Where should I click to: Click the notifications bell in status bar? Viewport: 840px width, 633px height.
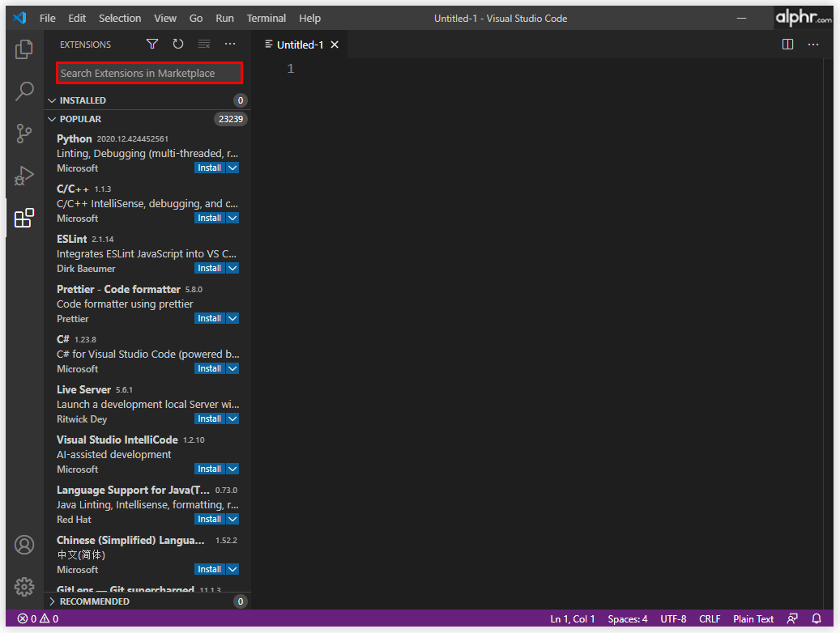(x=816, y=618)
